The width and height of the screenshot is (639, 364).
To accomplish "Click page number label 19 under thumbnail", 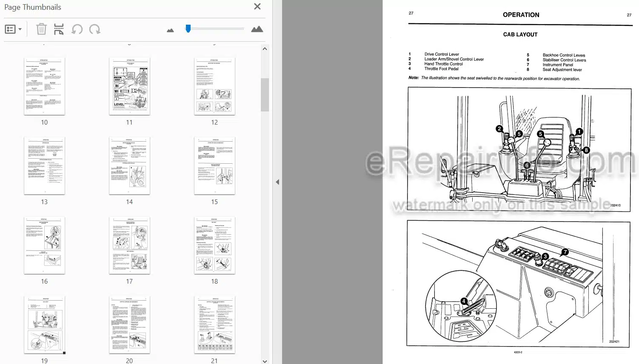I will (44, 361).
